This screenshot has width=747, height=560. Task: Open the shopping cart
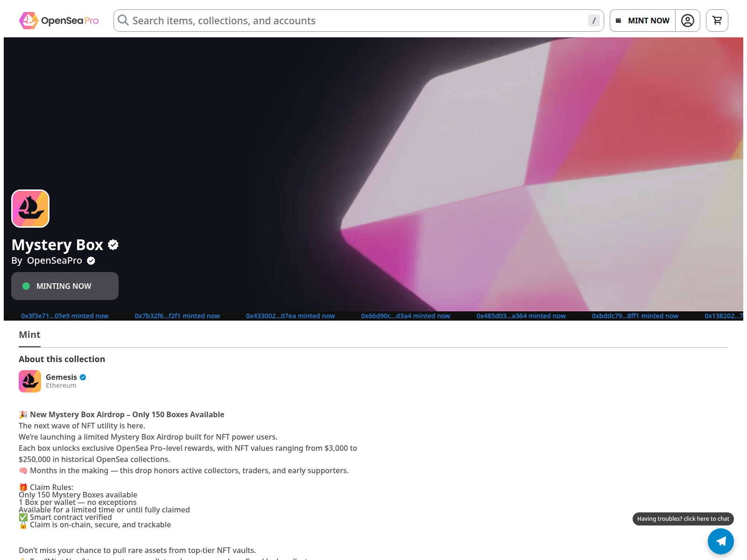point(717,21)
